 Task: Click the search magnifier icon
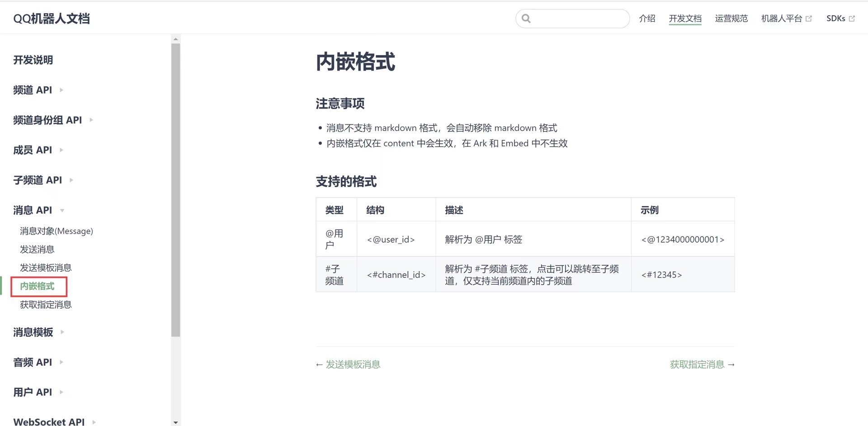coord(526,19)
